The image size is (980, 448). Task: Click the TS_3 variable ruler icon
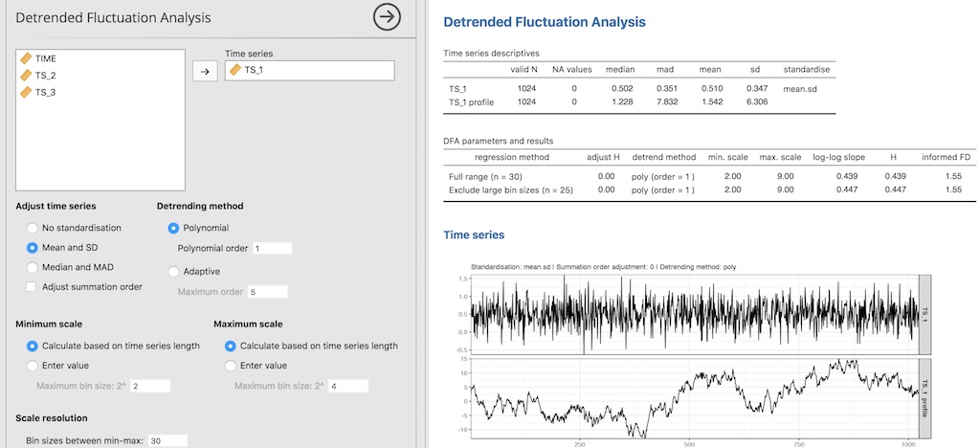pyautogui.click(x=26, y=92)
